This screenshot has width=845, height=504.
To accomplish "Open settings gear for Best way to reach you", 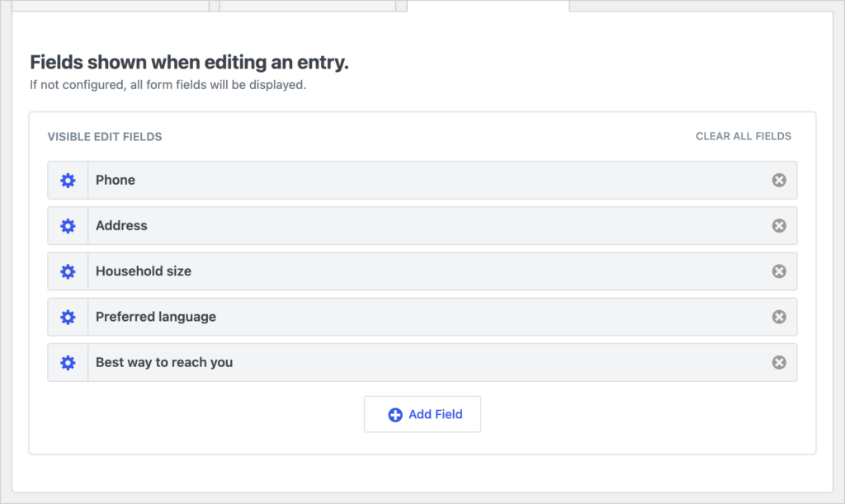I will pos(68,362).
